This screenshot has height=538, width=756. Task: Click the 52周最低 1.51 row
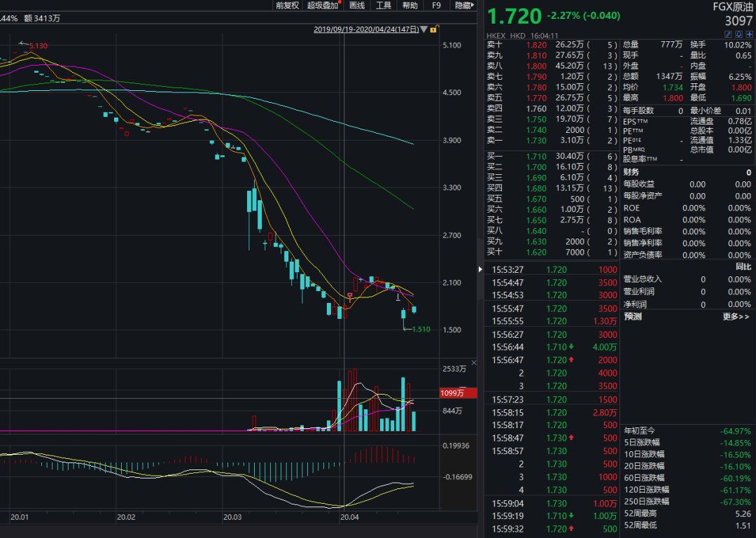pyautogui.click(x=687, y=525)
